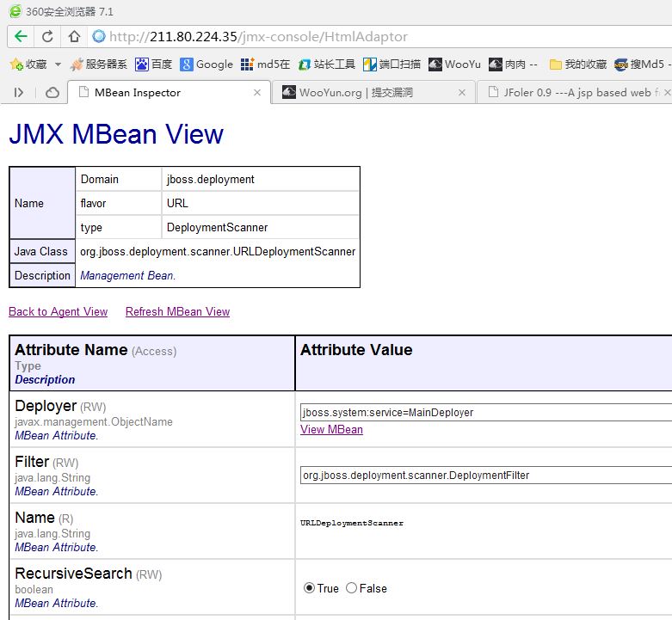Click the 360 browser logo icon
Image resolution: width=672 pixels, height=620 pixels.
[x=15, y=11]
